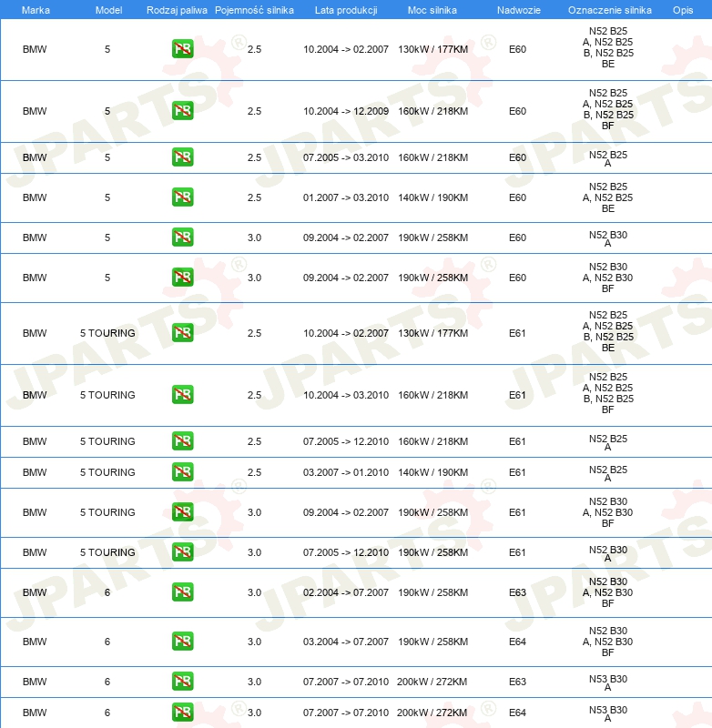Select the date range 03.2004 -> 07.2007
712x728 pixels.
click(346, 642)
